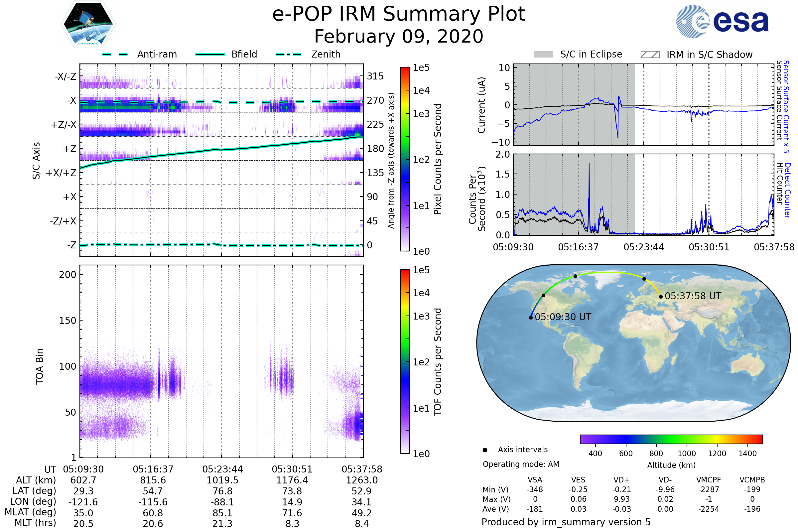Click the Altitude (km) horizontal colorbar
Viewport: 798px width, 532px height.
pos(671,439)
